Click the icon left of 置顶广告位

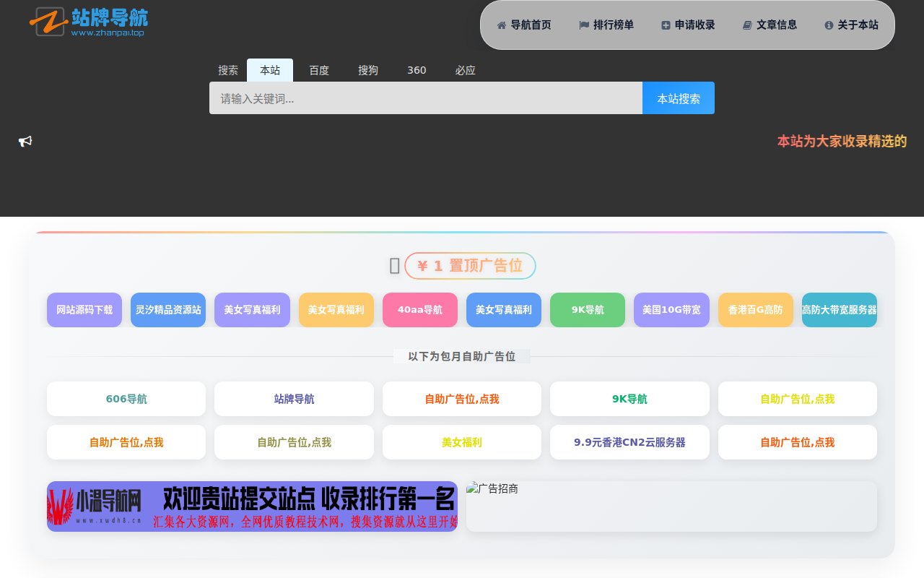(x=395, y=266)
